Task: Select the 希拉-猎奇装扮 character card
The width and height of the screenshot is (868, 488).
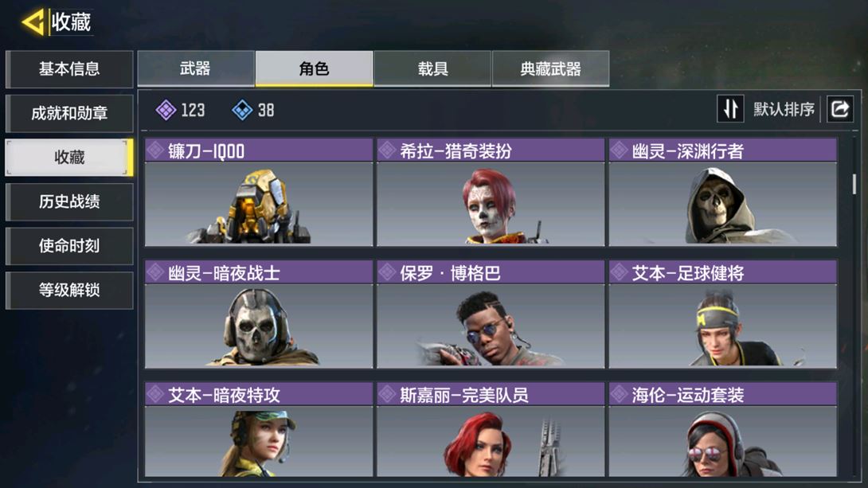Action: (x=491, y=193)
